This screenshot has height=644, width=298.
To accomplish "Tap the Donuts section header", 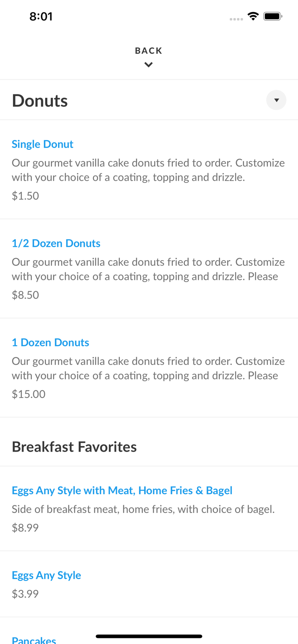I will 40,100.
